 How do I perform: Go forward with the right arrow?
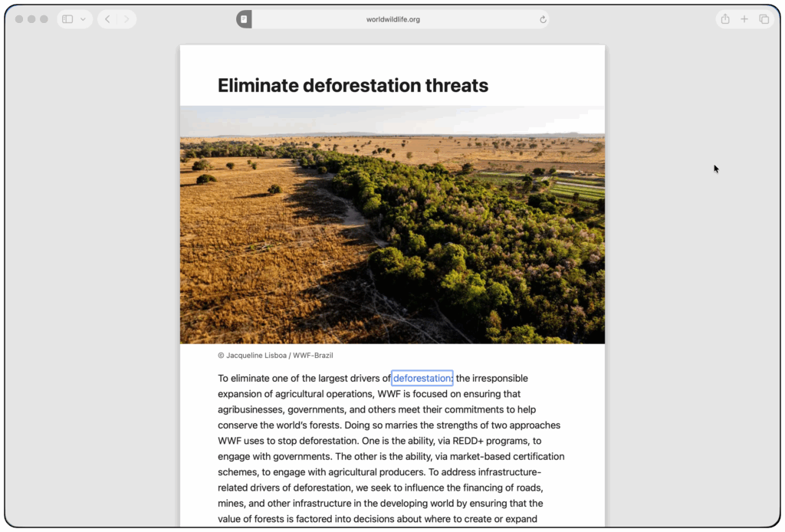pos(126,19)
